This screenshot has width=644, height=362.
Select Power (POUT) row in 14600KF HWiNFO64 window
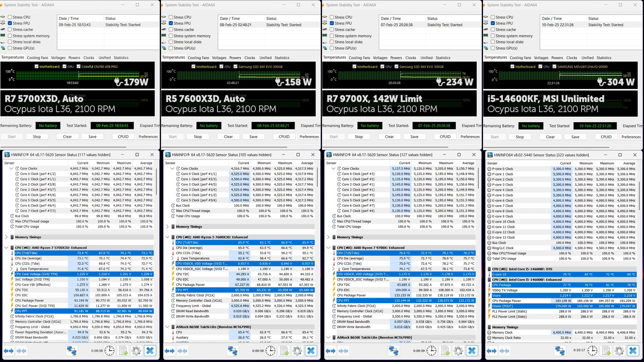pyautogui.click(x=564, y=306)
